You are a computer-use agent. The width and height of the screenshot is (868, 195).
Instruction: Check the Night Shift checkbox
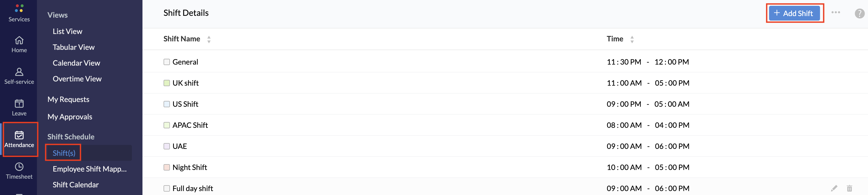point(166,167)
